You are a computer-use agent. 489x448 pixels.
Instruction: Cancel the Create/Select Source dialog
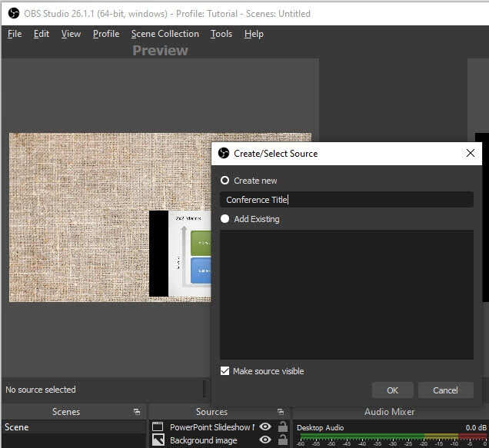coord(445,390)
